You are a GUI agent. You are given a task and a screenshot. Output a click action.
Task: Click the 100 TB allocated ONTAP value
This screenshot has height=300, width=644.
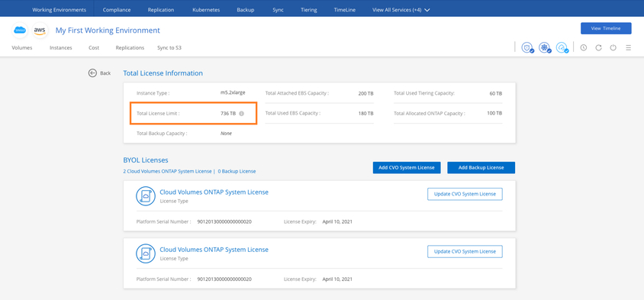tap(494, 113)
